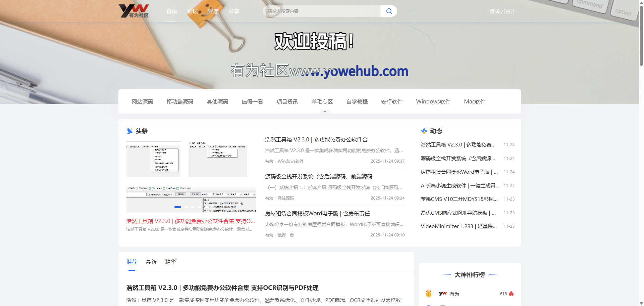Screen dimensions: 644x306
Task: Click the 头条 section icon
Action: (130, 131)
